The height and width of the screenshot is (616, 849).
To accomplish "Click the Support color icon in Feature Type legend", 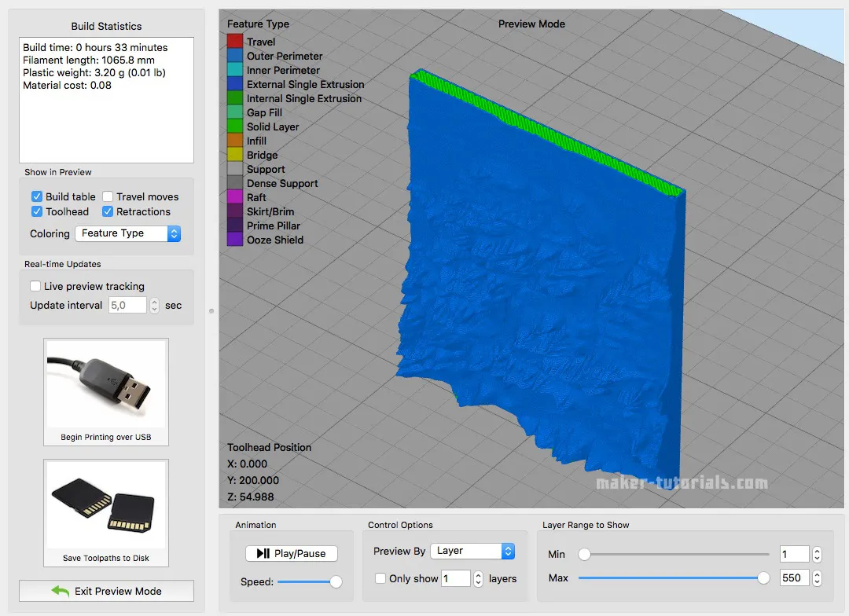I will pyautogui.click(x=233, y=169).
